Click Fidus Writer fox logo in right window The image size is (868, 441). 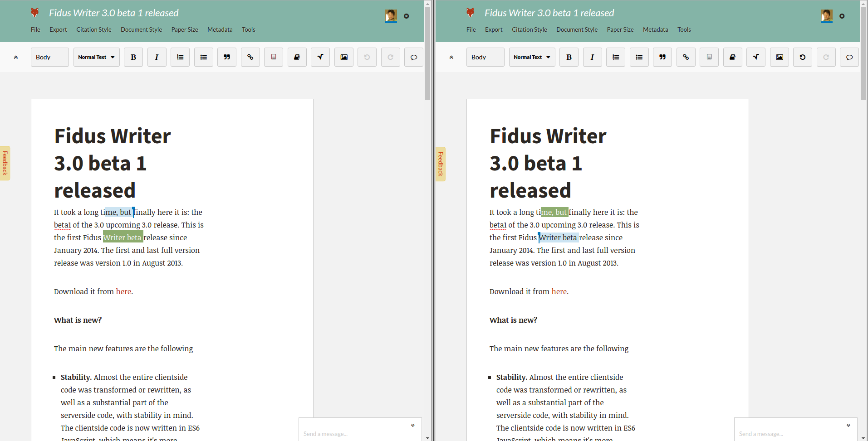coord(471,13)
